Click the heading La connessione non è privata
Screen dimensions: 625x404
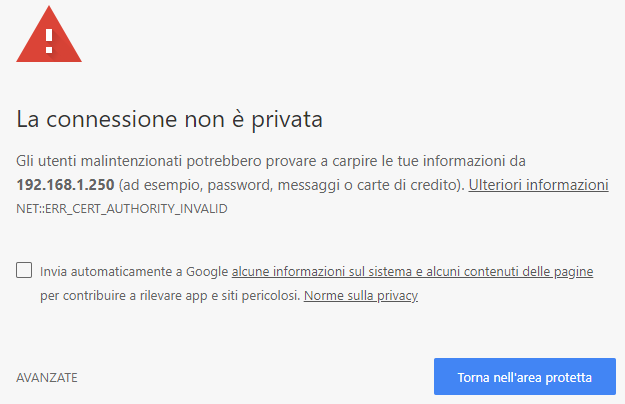169,121
